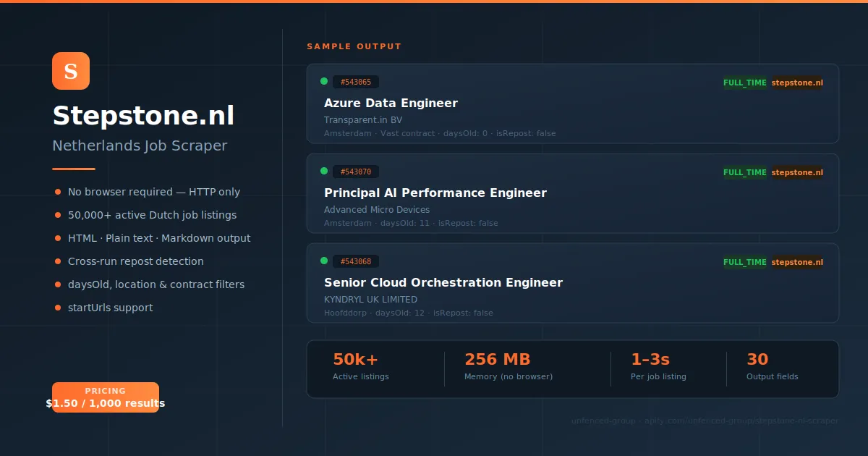This screenshot has height=456, width=868.
Task: Select the #543068 job ID badge
Action: tap(356, 261)
